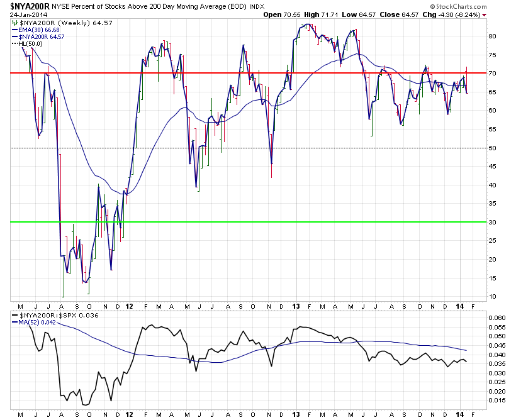Click the 50 label on price axis
This screenshot has width=516, height=420.
(492, 148)
